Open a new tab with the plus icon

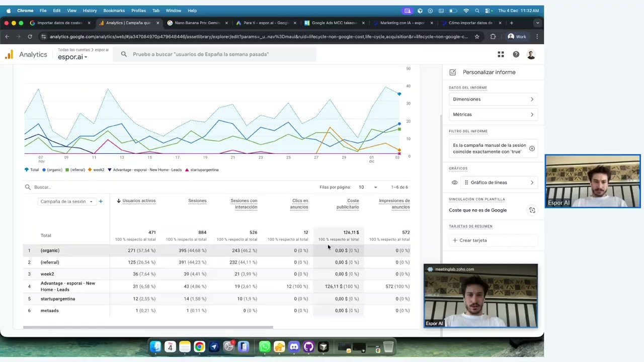pyautogui.click(x=512, y=23)
